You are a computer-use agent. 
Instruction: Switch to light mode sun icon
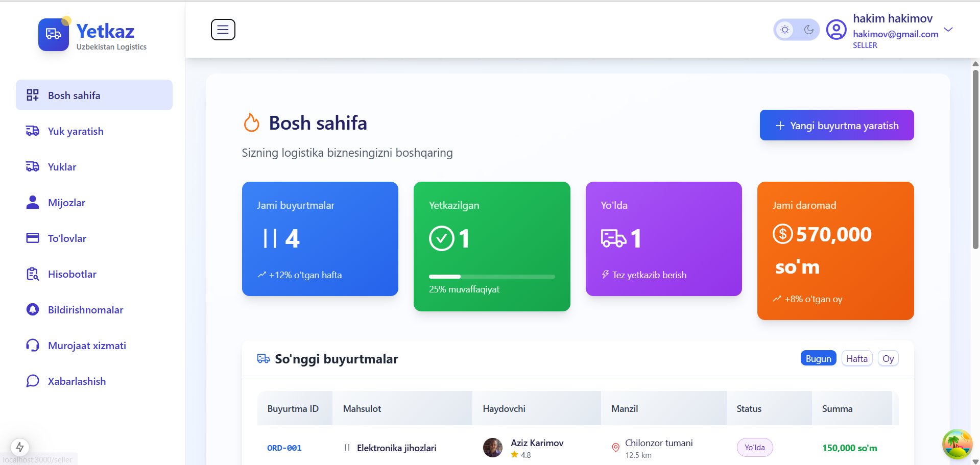pyautogui.click(x=785, y=30)
